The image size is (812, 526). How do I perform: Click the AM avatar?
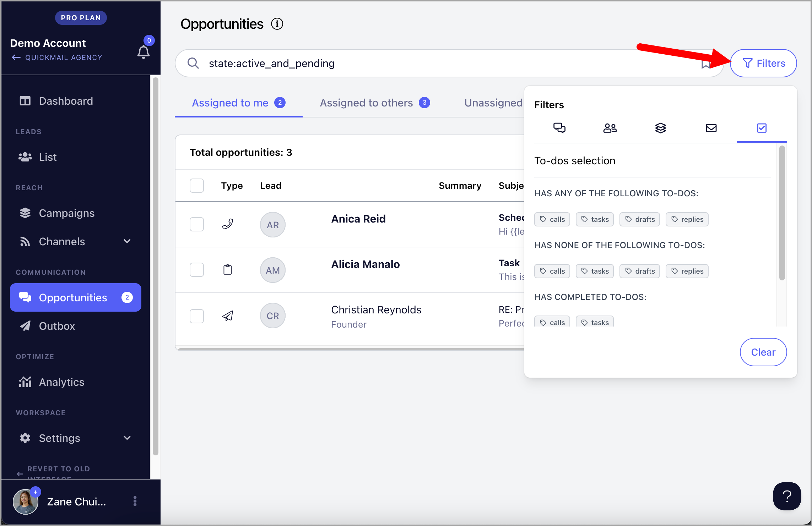pyautogui.click(x=273, y=270)
